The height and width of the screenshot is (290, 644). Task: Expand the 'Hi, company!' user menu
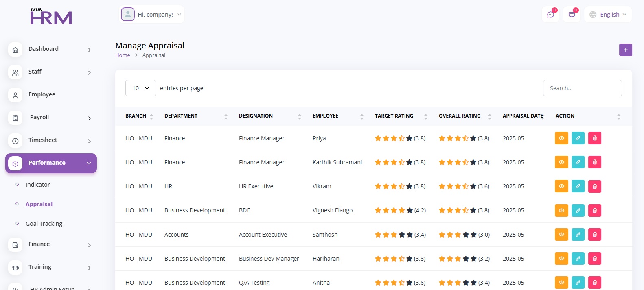point(152,15)
